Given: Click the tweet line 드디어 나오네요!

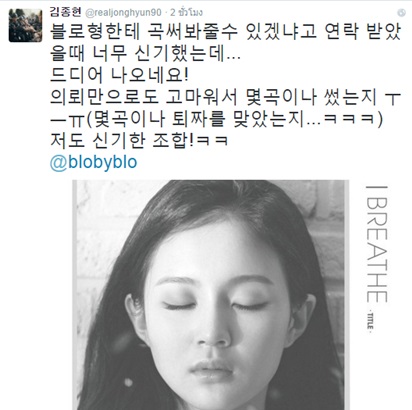Looking at the screenshot, I should pyautogui.click(x=119, y=75).
